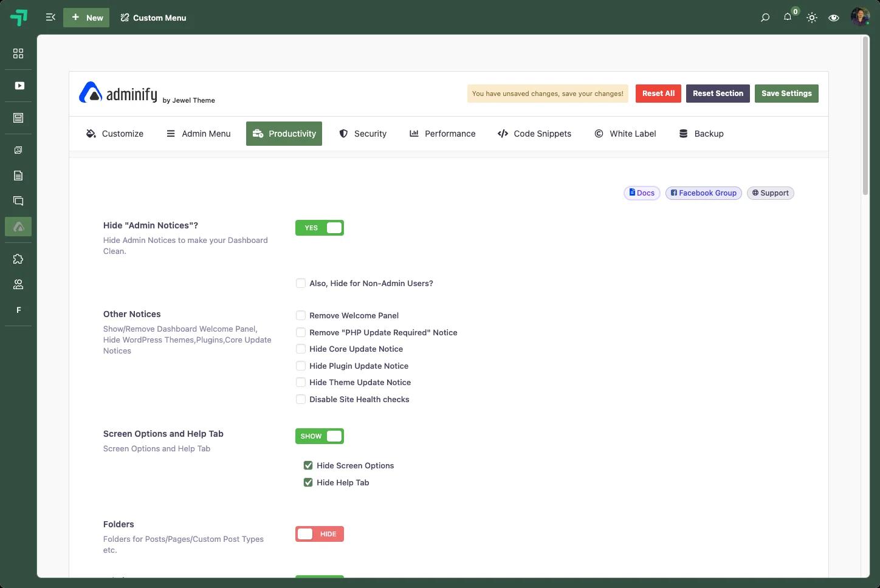Toggle Screen Options and Help Tab SHOW switch
880x588 pixels.
point(320,436)
